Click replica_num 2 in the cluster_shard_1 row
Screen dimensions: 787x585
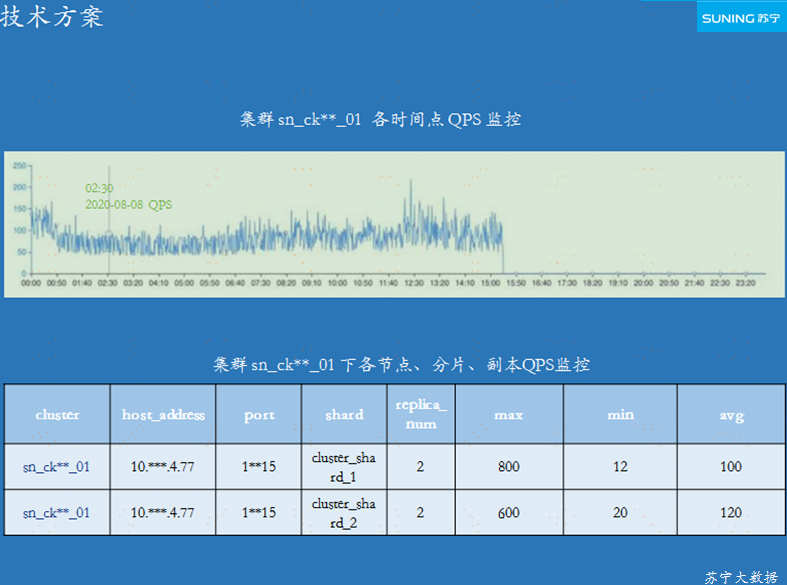click(420, 467)
